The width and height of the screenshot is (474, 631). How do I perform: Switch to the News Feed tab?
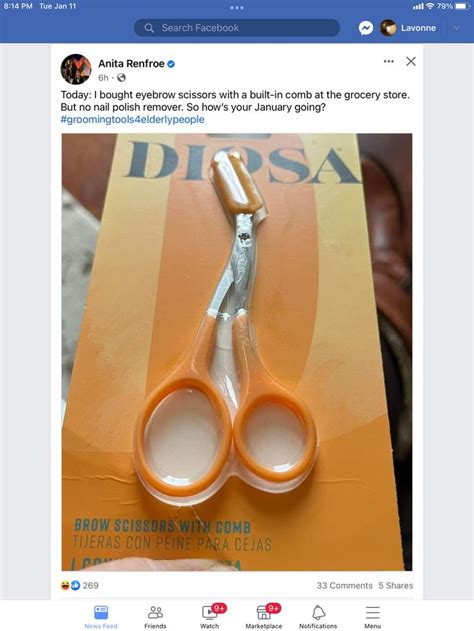click(x=101, y=617)
